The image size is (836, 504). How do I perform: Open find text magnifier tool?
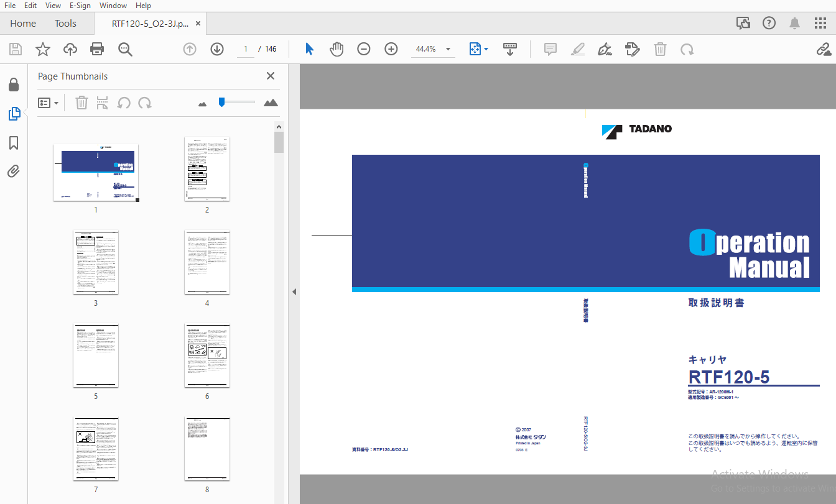tap(126, 49)
